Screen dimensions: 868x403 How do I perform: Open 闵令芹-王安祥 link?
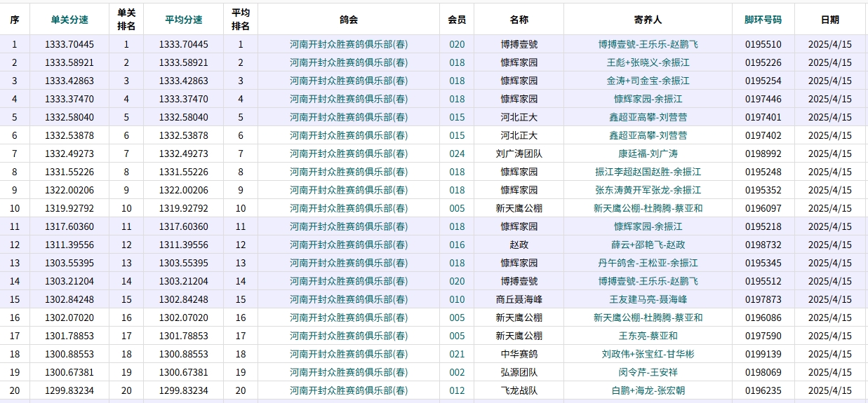(648, 372)
